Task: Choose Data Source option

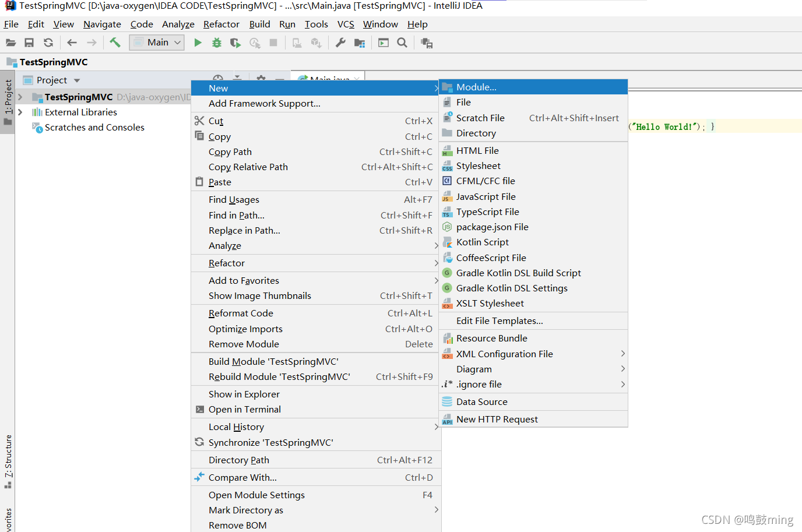Action: click(533, 401)
